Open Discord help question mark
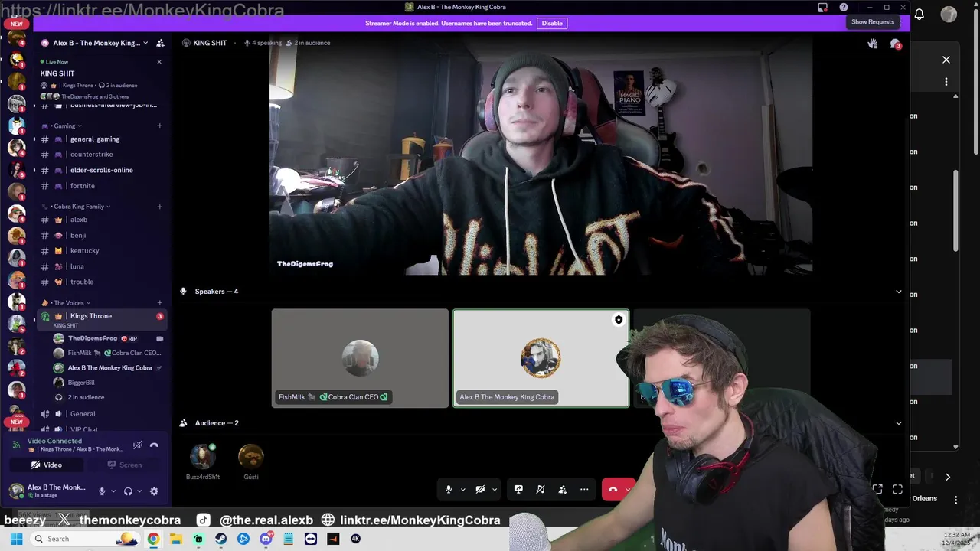Screen dimensions: 980x551 click(844, 7)
